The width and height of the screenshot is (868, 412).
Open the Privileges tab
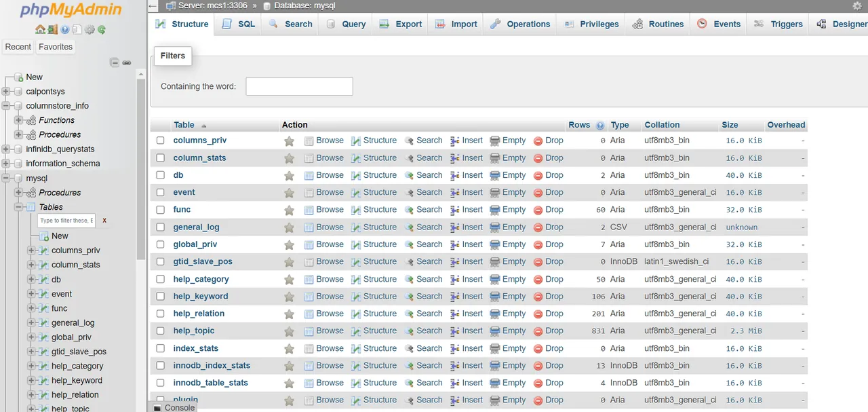pos(591,24)
